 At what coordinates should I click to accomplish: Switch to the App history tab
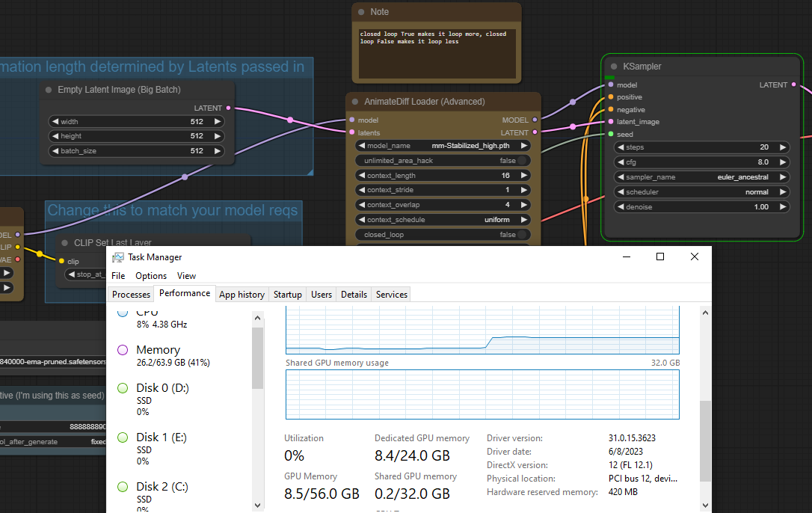[242, 294]
